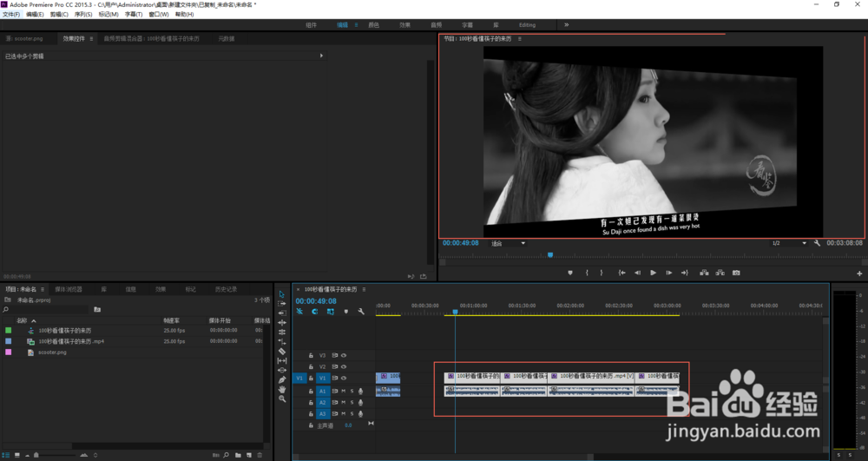Switch project panel to list view
868x461 pixels.
coord(6,455)
